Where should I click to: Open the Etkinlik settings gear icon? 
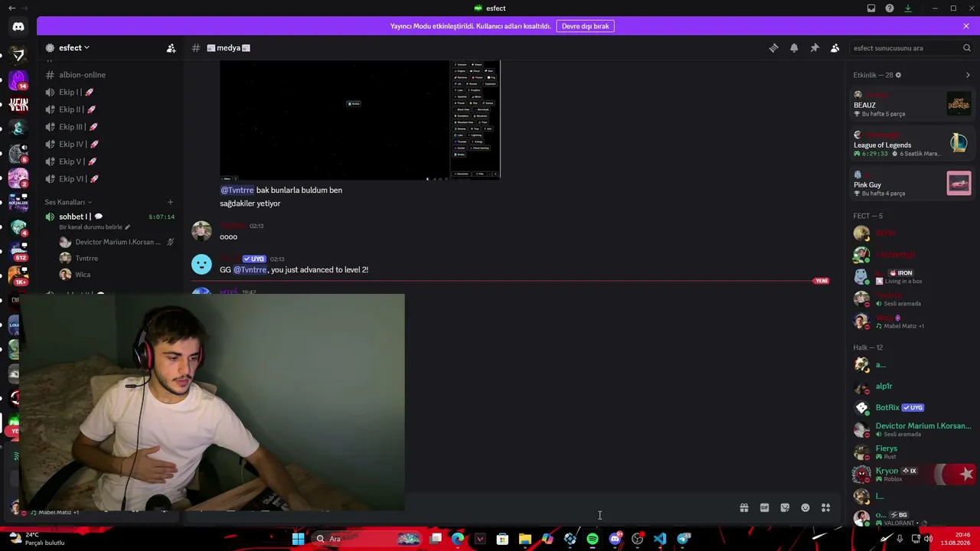[898, 75]
